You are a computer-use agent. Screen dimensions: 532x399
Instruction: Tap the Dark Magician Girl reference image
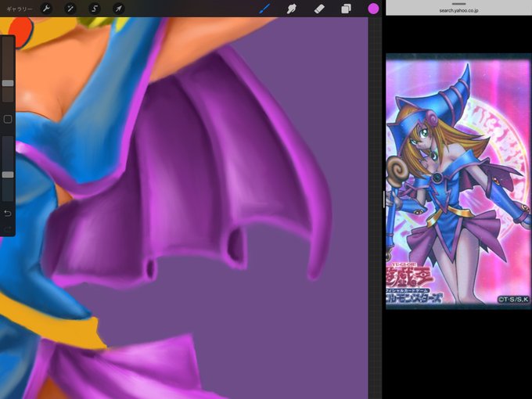click(x=458, y=182)
